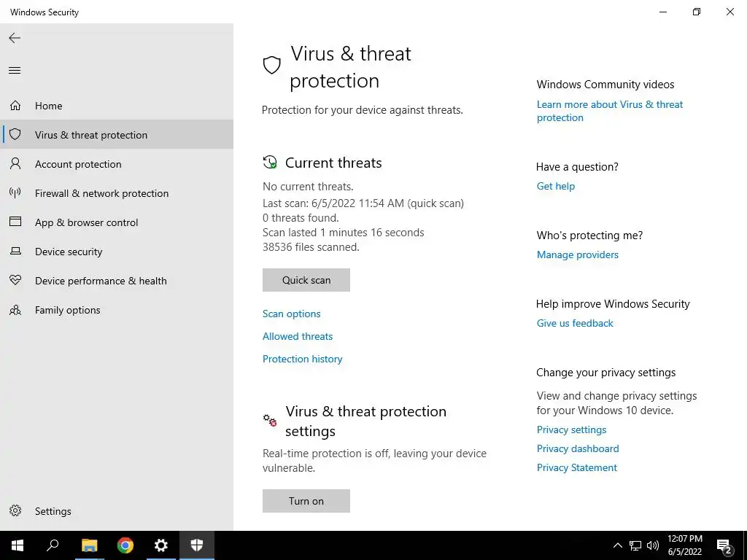Click the '38536 files scanned.' text
Viewport: 747px width, 560px height.
(311, 247)
